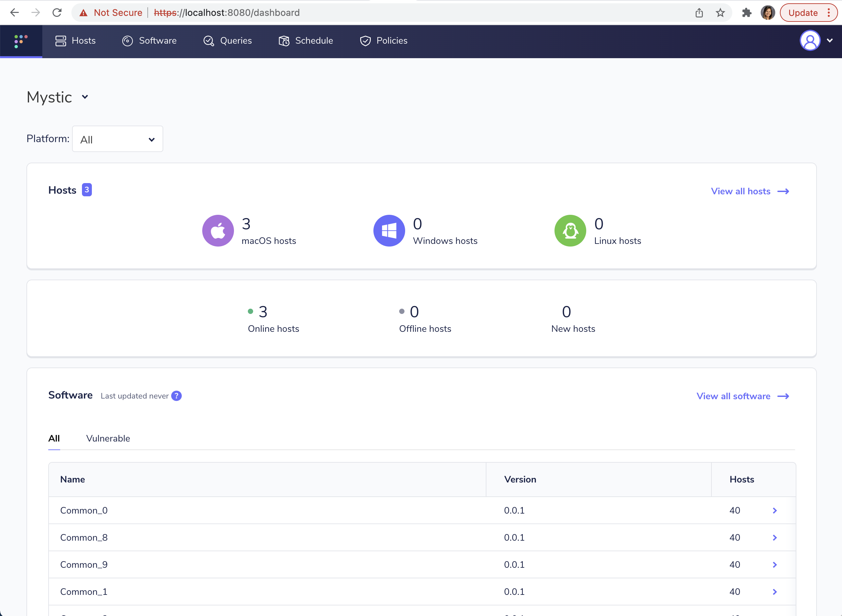Click View all hosts link
842x616 pixels.
[x=750, y=191]
